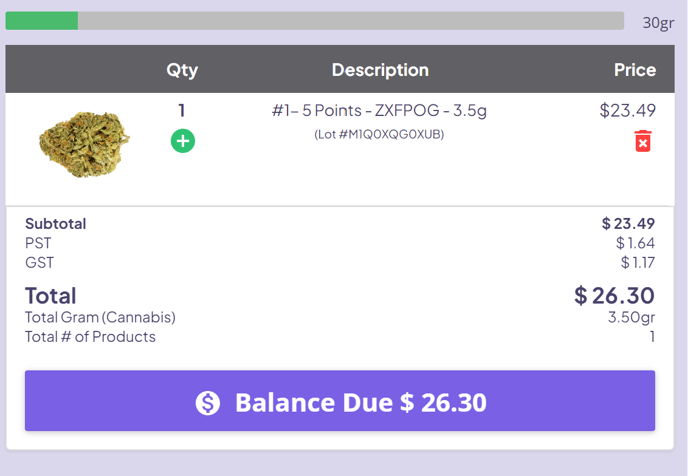Image resolution: width=688 pixels, height=476 pixels.
Task: Click the Lot #M1Q0XQG0XUB text
Action: point(379,134)
